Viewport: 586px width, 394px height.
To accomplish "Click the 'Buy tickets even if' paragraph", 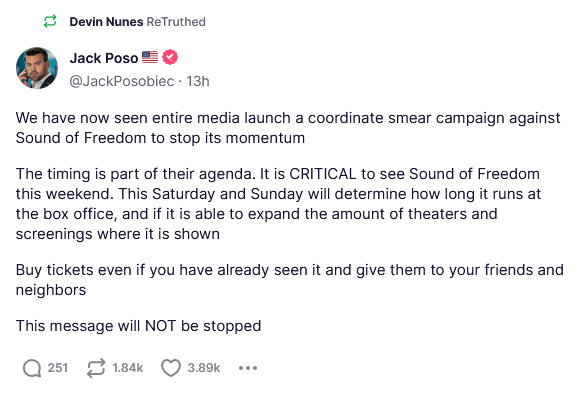I will click(x=289, y=280).
